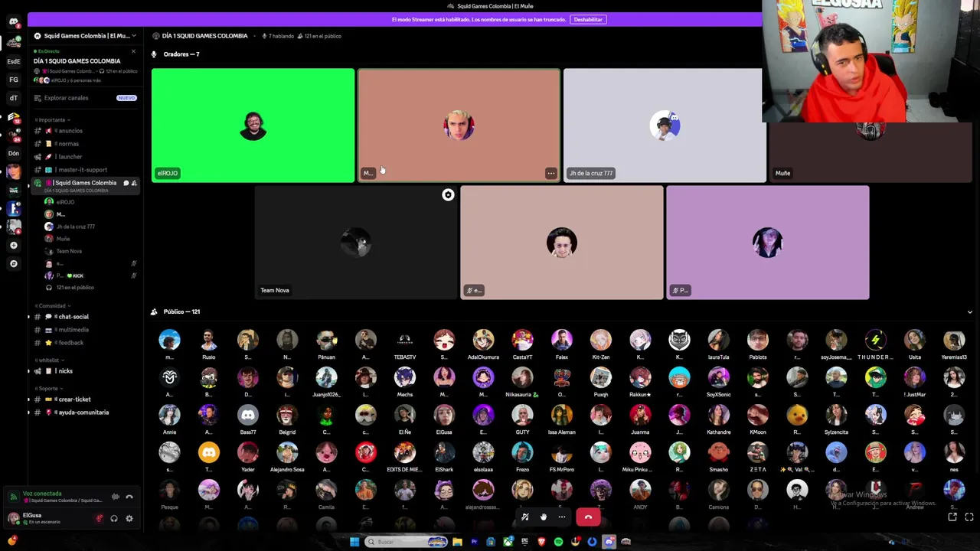The width and height of the screenshot is (980, 551).
Task: Click invite icon on Squid Games Colombia stage channel
Action: pyautogui.click(x=134, y=183)
